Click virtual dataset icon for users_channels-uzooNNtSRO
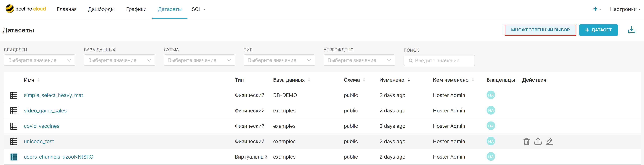 click(14, 157)
